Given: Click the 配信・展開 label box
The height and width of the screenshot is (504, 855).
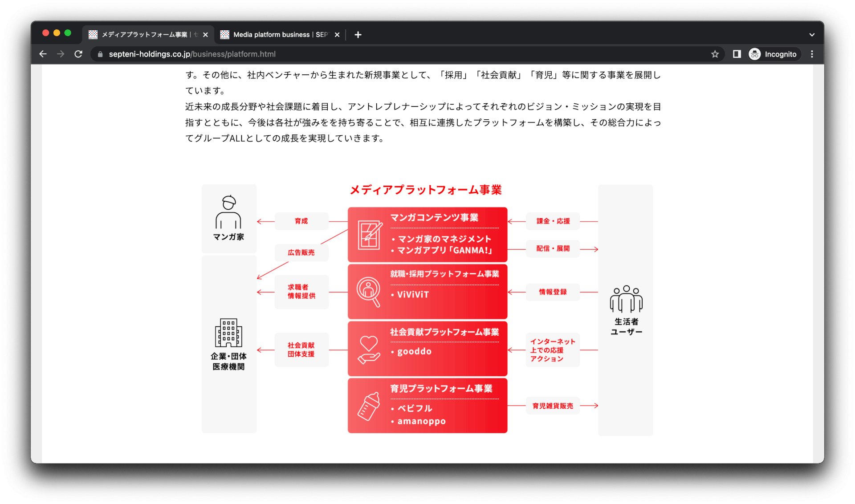Looking at the screenshot, I should pos(553,248).
